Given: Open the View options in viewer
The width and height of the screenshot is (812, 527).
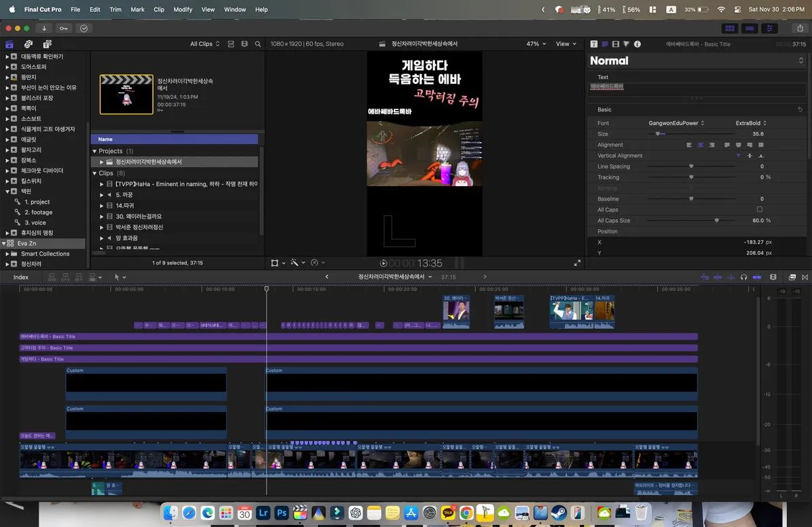Looking at the screenshot, I should coord(566,44).
